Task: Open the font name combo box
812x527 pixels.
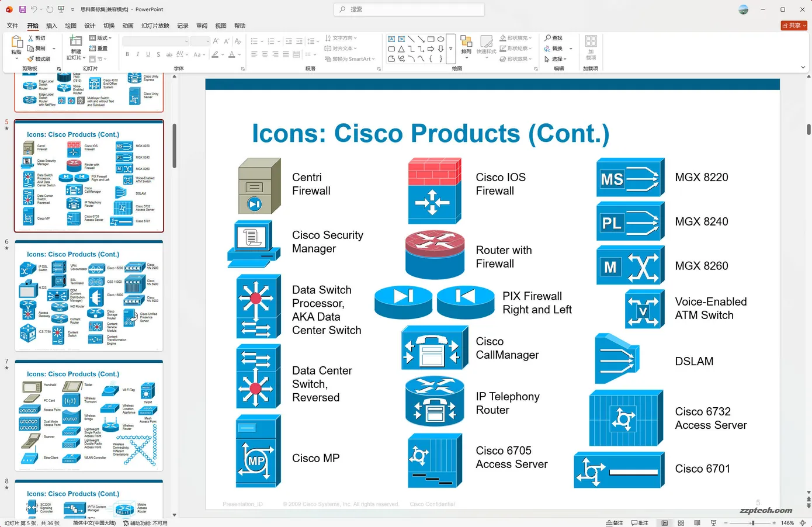Action: (x=155, y=41)
